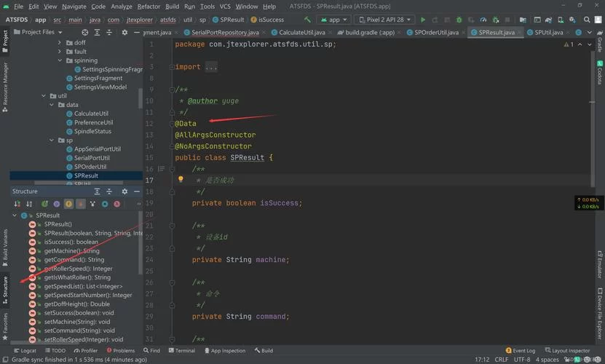This screenshot has height=364, width=605.
Task: Collapse all nodes in the Structure panel
Action: pyautogui.click(x=109, y=191)
